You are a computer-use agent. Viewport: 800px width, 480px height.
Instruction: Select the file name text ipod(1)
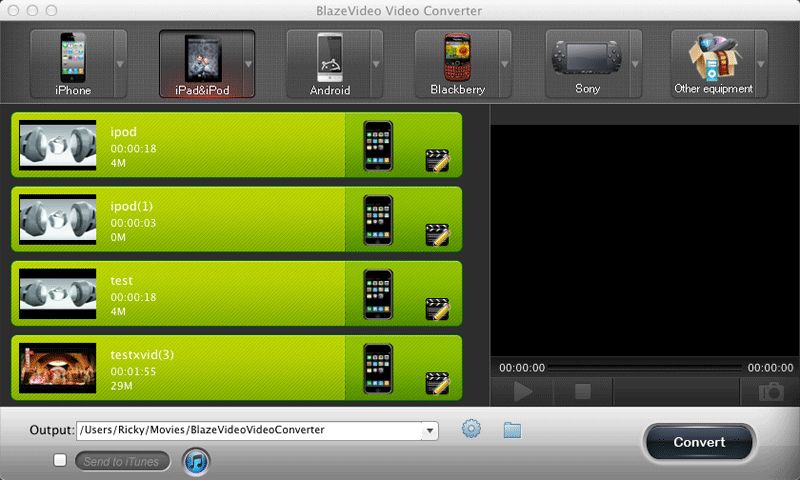pyautogui.click(x=132, y=206)
